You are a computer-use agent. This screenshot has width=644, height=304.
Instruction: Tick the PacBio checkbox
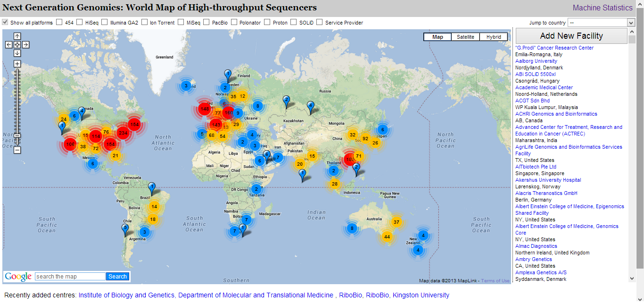coord(206,22)
